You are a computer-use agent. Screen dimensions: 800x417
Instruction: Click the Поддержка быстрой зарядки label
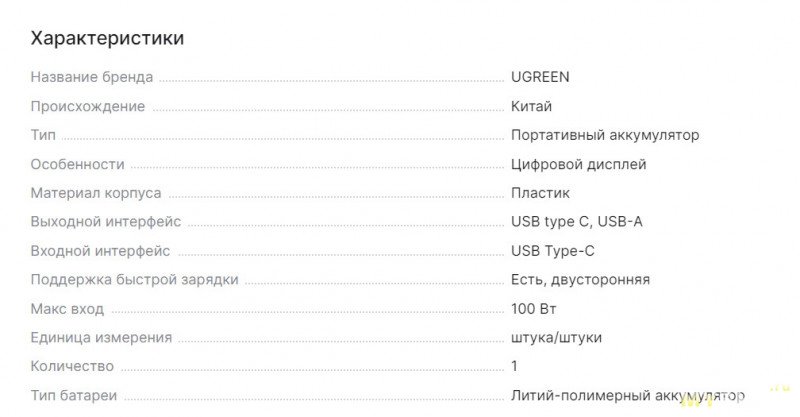click(134, 280)
